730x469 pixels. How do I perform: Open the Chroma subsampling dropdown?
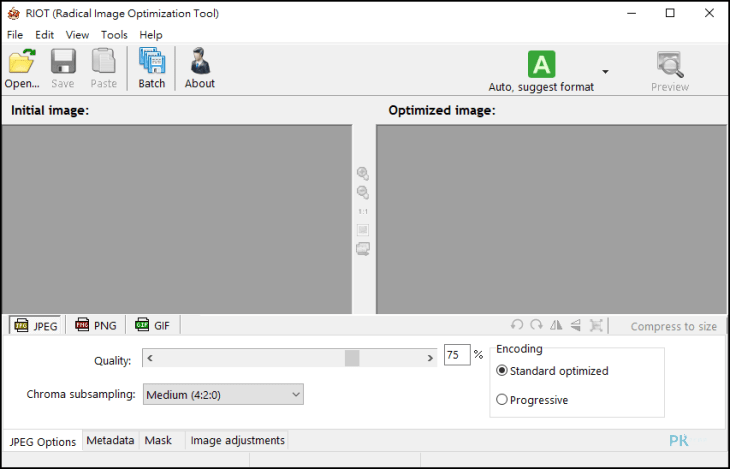(x=223, y=394)
